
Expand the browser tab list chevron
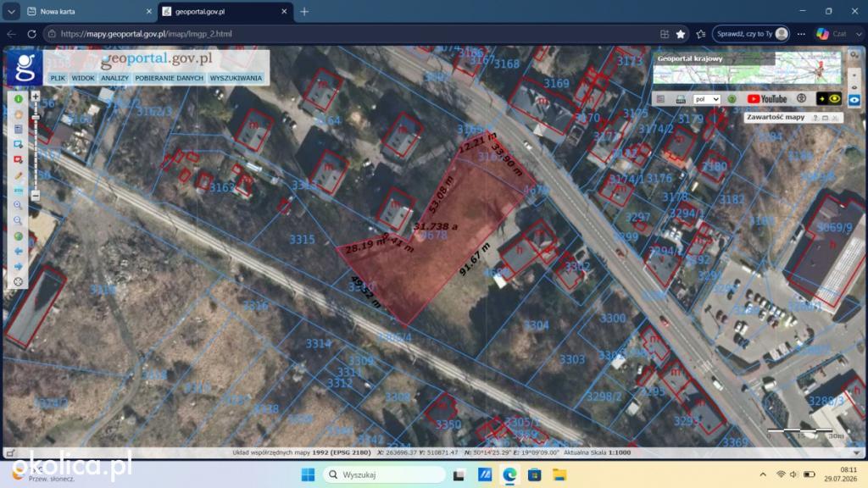coord(11,11)
